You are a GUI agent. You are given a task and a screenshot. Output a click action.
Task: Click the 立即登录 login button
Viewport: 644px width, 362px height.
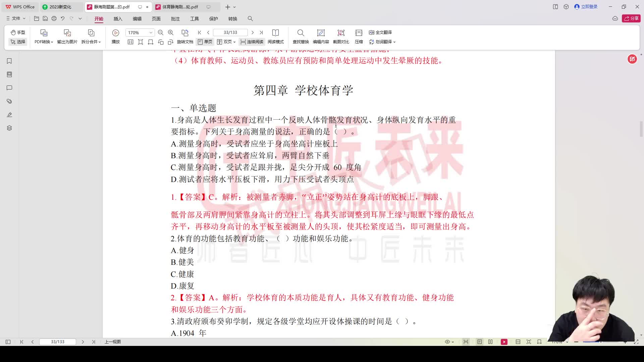(586, 6)
